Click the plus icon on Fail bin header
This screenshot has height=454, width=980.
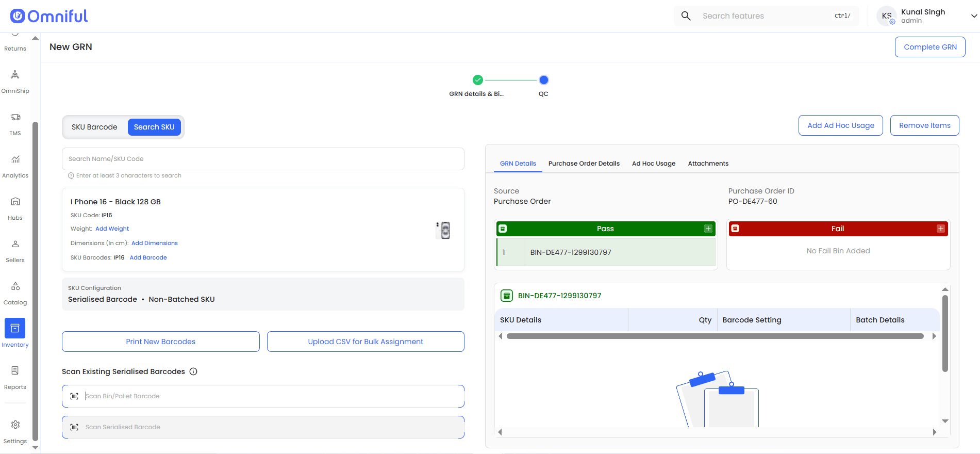click(941, 229)
